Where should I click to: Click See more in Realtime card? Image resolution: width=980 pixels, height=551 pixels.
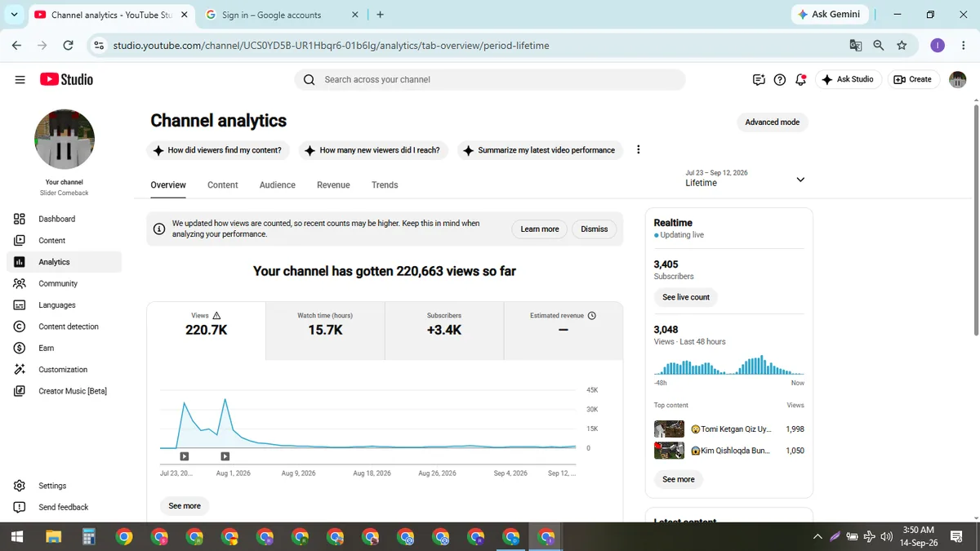tap(679, 479)
